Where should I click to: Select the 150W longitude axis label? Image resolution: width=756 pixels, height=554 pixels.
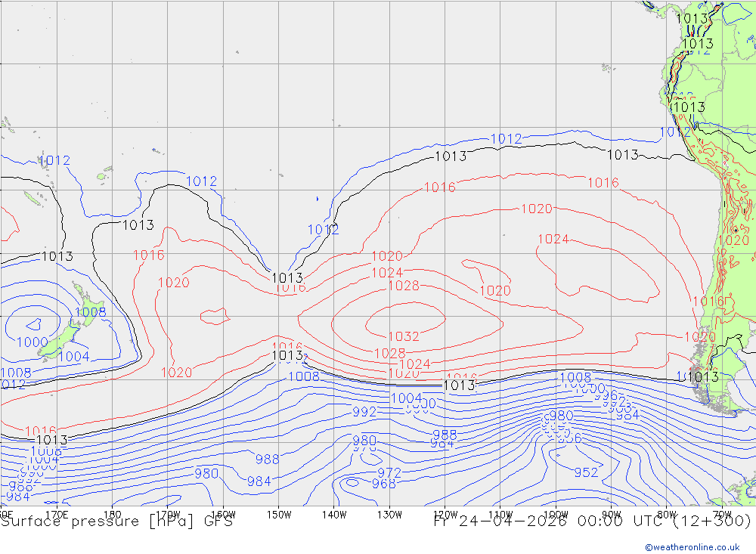(x=279, y=514)
